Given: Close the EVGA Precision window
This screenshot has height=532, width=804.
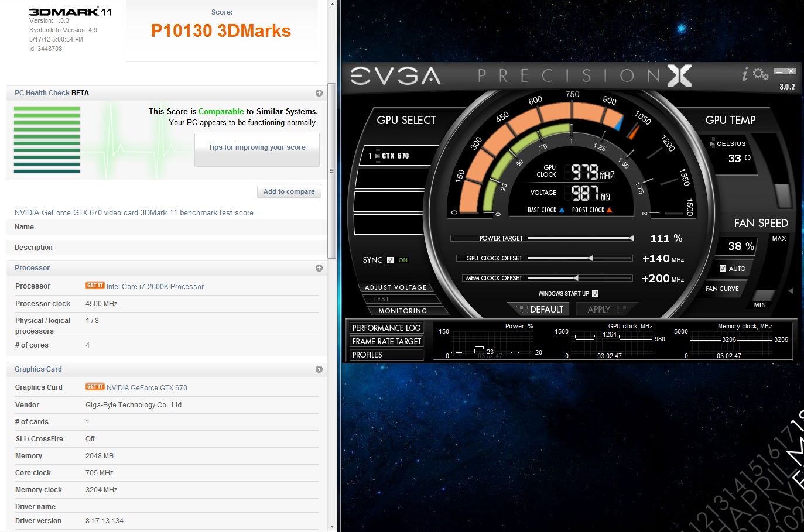Looking at the screenshot, I should tap(791, 71).
